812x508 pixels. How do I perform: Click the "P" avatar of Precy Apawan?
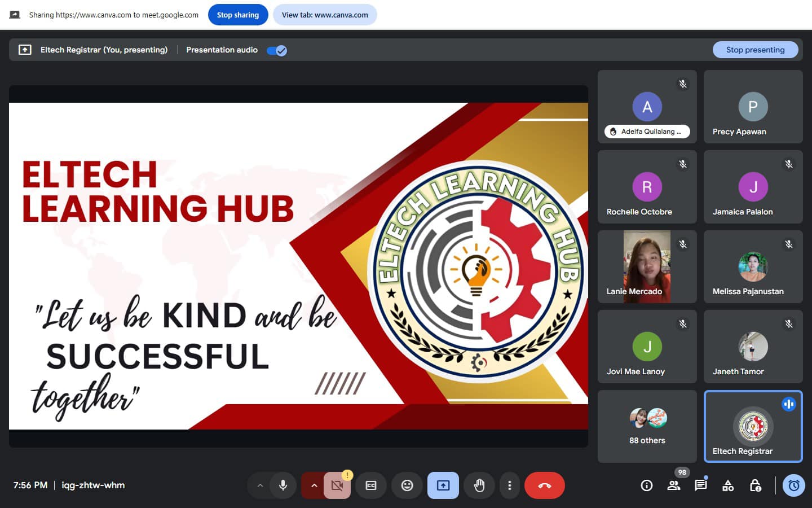click(x=753, y=107)
